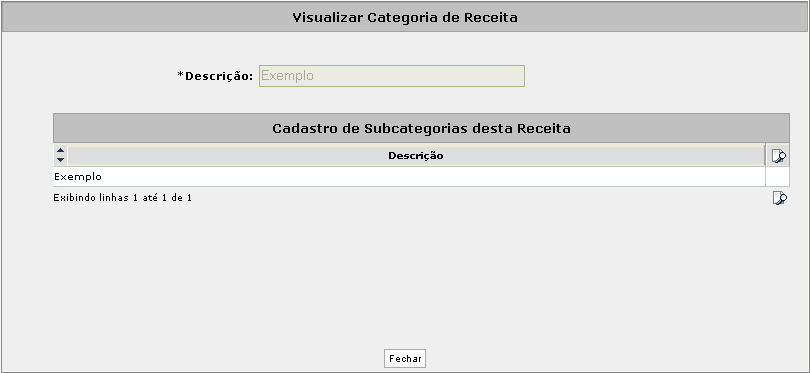Image resolution: width=810 pixels, height=373 pixels.
Task: Focus the Descrição input field
Action: click(x=392, y=75)
